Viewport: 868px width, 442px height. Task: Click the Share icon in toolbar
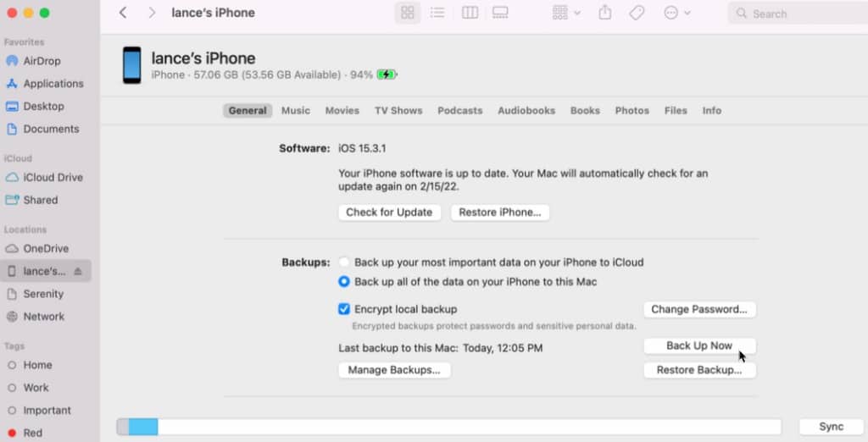click(605, 13)
